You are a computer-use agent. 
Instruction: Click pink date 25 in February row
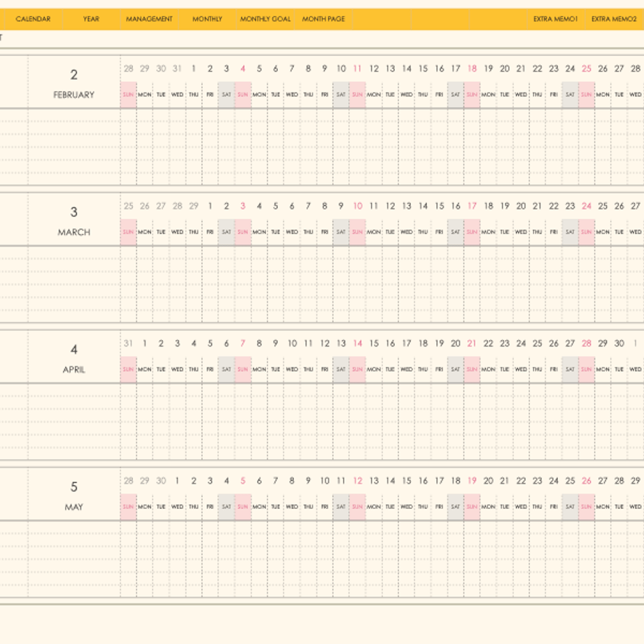click(x=587, y=69)
